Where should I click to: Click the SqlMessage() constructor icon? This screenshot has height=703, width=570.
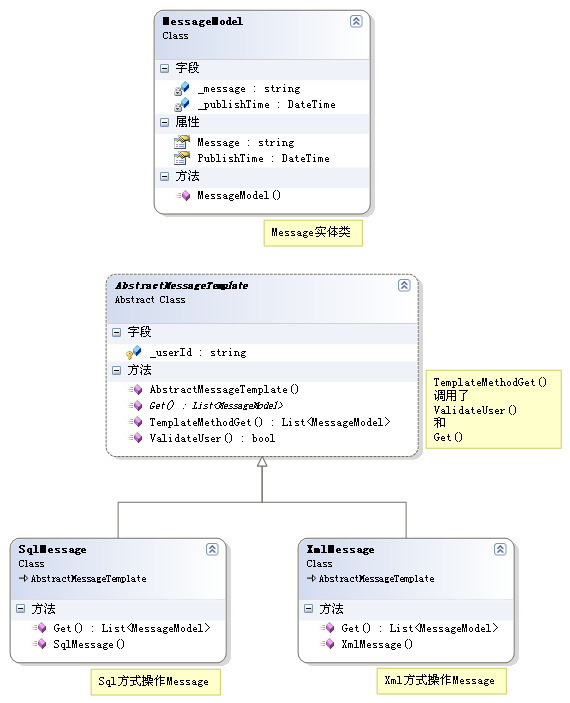click(x=39, y=644)
